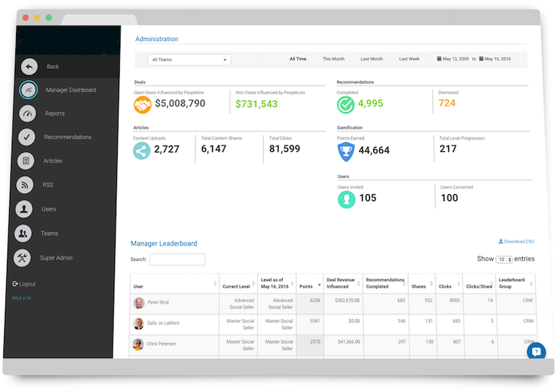
Task: Open the Users person icon
Action: click(24, 209)
